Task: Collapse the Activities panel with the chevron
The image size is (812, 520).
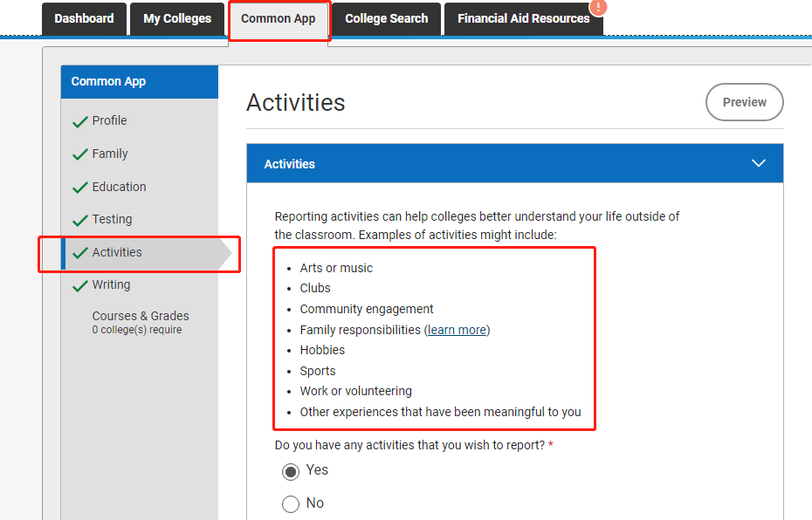Action: (758, 163)
